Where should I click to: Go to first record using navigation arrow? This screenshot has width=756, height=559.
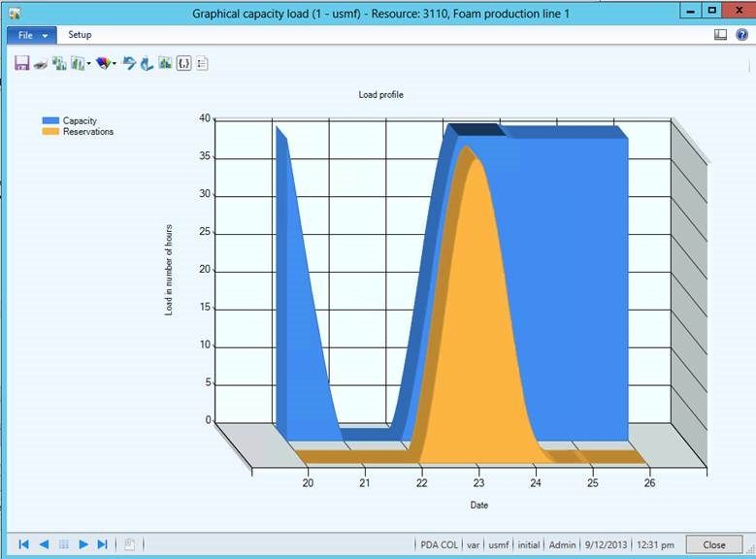tap(23, 544)
